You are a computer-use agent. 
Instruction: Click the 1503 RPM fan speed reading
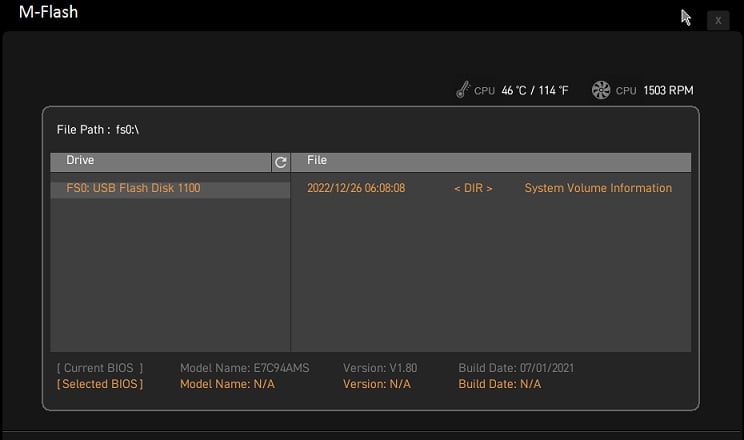coord(668,91)
